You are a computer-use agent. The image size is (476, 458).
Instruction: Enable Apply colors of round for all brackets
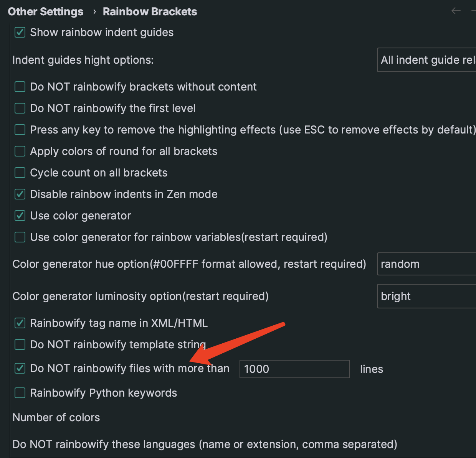pyautogui.click(x=20, y=151)
